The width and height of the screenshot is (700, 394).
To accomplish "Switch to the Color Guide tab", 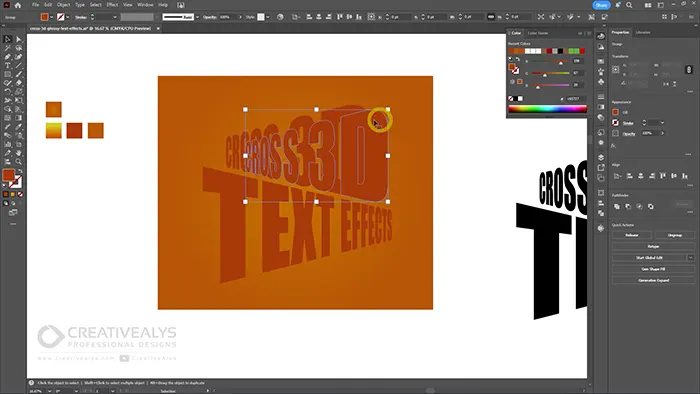I will point(538,33).
